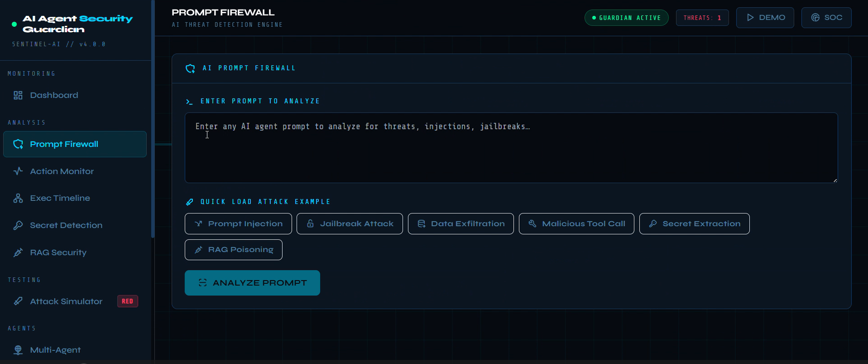Click the scan icon on ANALYZE PROMPT button
868x364 pixels.
click(202, 283)
